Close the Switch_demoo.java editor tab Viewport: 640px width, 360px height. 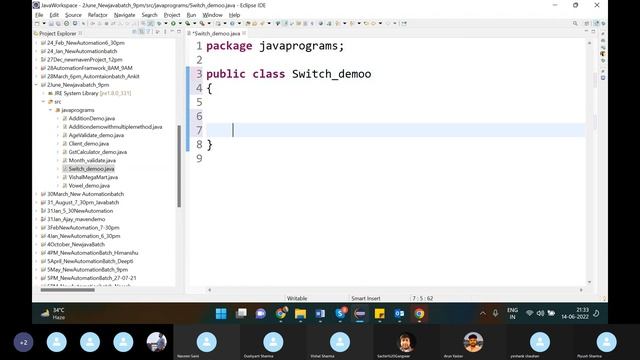coord(244,33)
